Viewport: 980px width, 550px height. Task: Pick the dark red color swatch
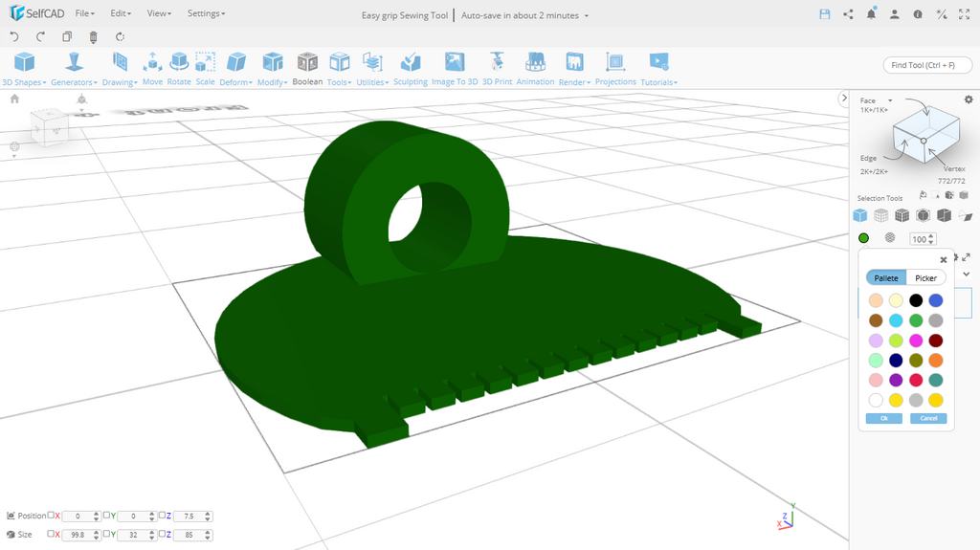(936, 341)
